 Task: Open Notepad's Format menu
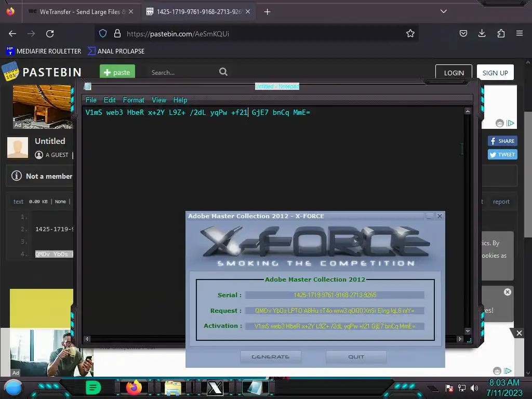coord(134,100)
